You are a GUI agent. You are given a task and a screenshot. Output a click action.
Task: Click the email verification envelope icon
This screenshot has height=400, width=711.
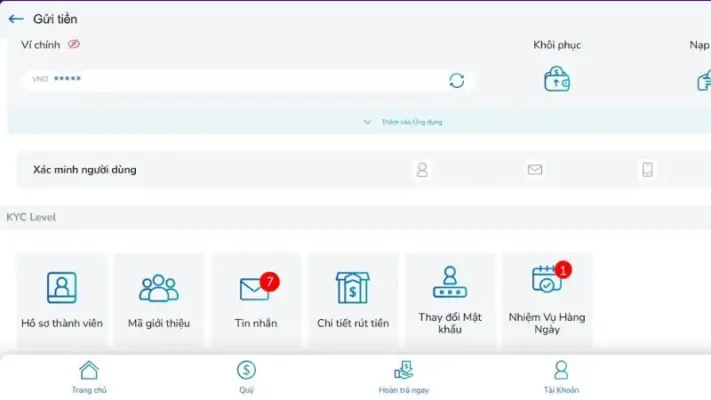coord(535,170)
